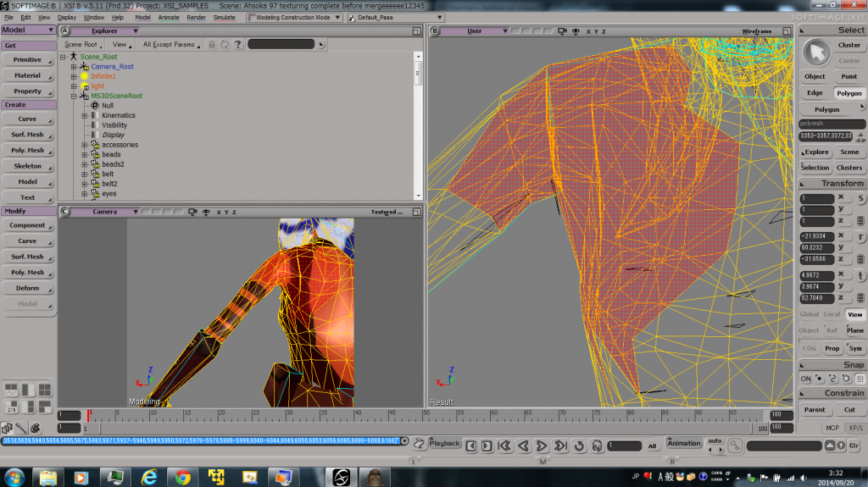This screenshot has height=487, width=868.
Task: Toggle the loop playback icon
Action: [580, 445]
